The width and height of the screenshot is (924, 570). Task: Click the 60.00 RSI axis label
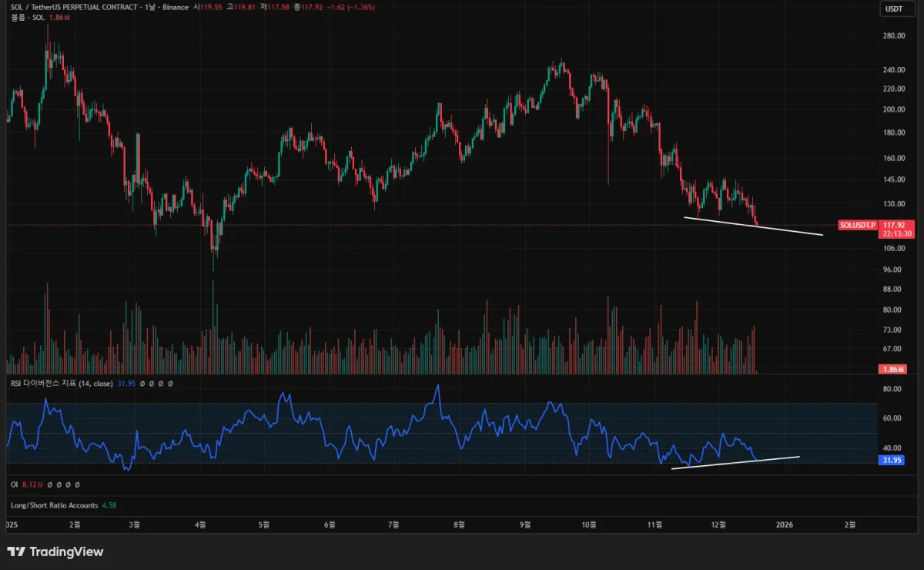click(891, 418)
